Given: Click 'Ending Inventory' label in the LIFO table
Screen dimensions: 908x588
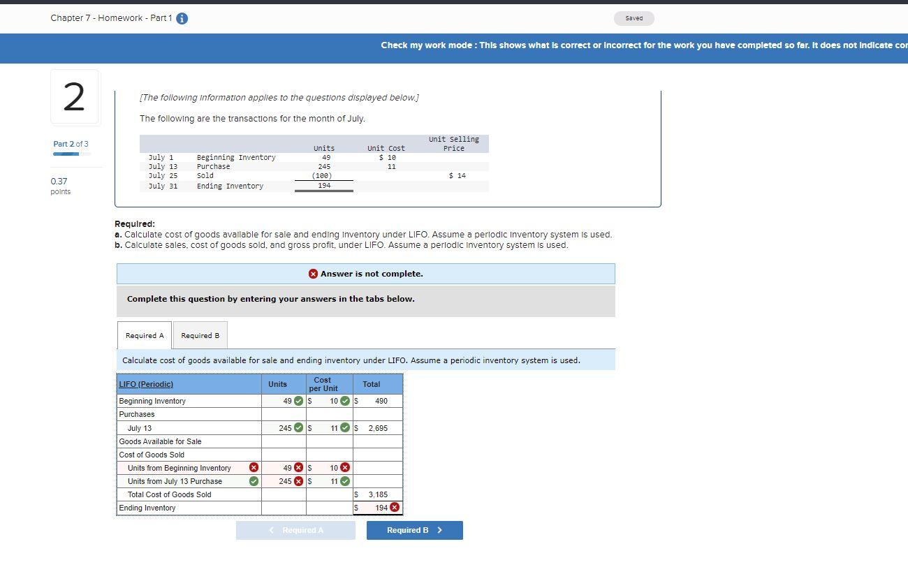Looking at the screenshot, I should pyautogui.click(x=147, y=508).
